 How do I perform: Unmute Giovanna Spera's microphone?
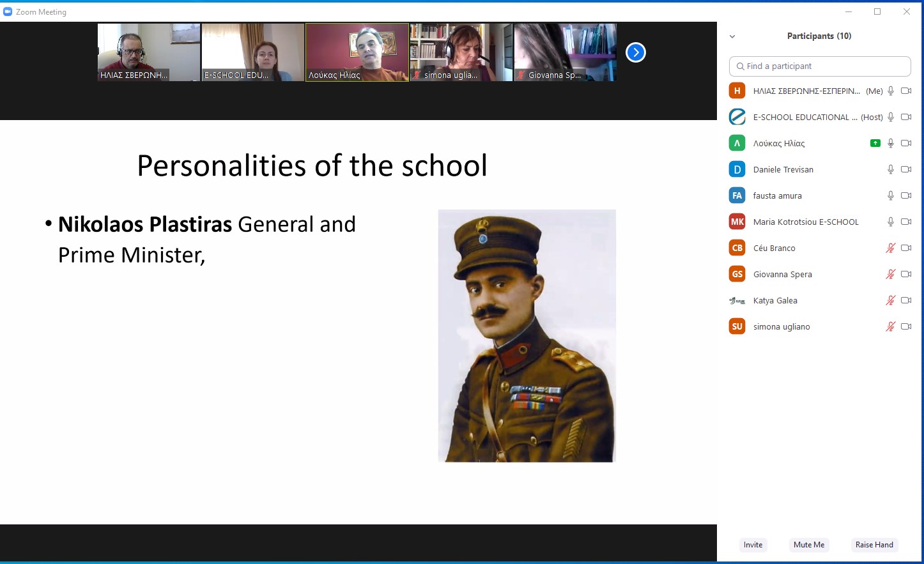(890, 274)
